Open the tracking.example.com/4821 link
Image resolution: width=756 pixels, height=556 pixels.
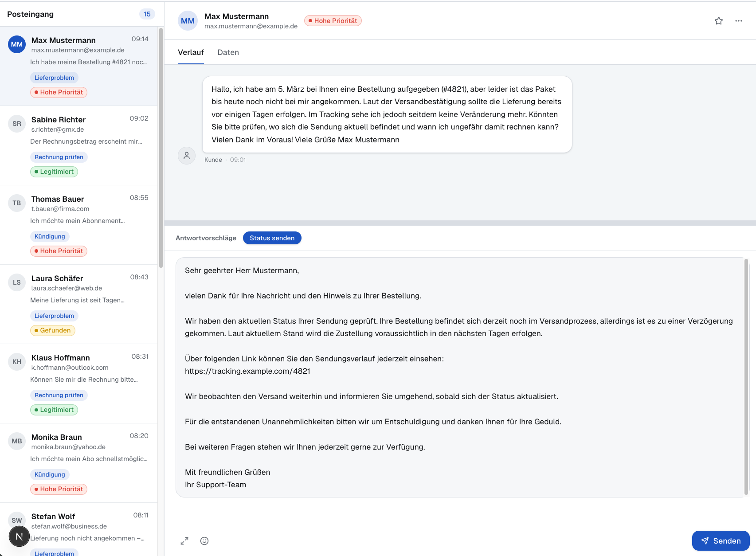(247, 371)
